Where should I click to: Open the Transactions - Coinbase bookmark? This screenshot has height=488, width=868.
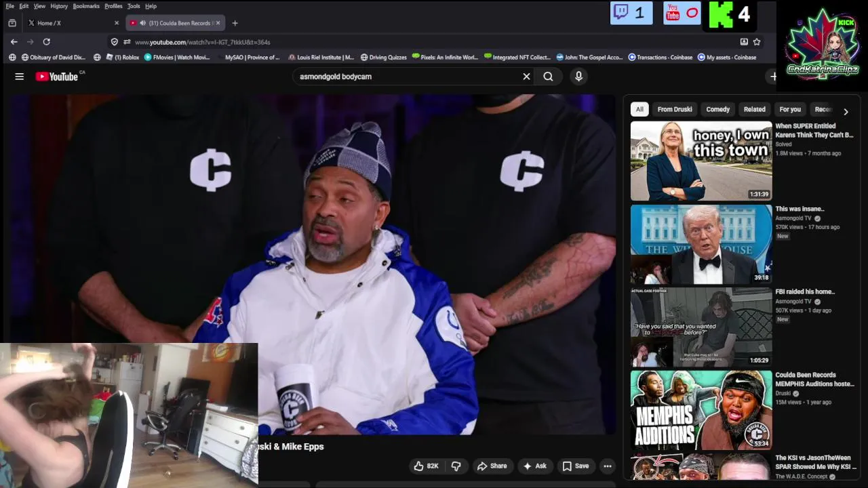click(x=660, y=58)
